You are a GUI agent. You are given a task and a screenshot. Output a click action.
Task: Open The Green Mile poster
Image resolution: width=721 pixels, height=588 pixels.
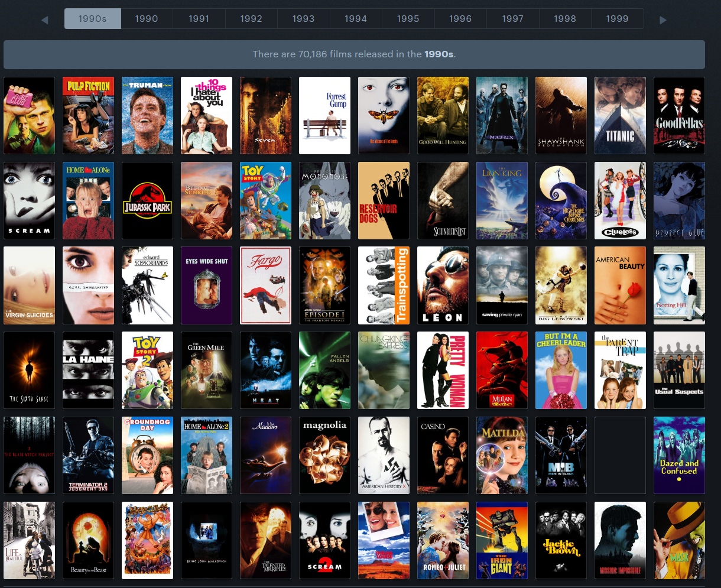(x=207, y=371)
